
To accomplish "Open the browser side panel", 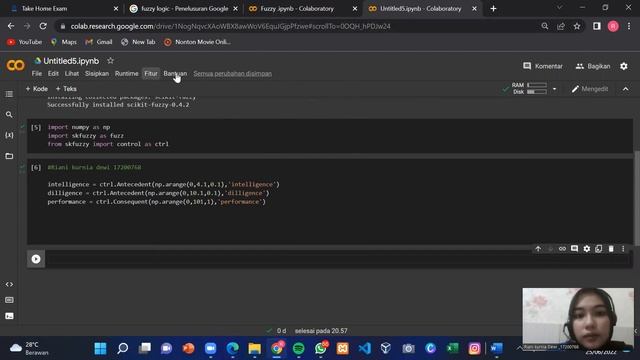I will [x=597, y=26].
